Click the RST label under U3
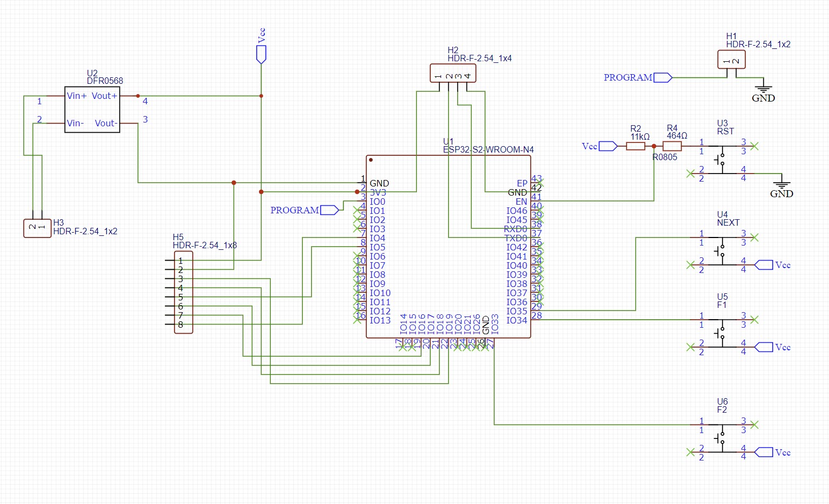This screenshot has width=829, height=504. (x=725, y=132)
